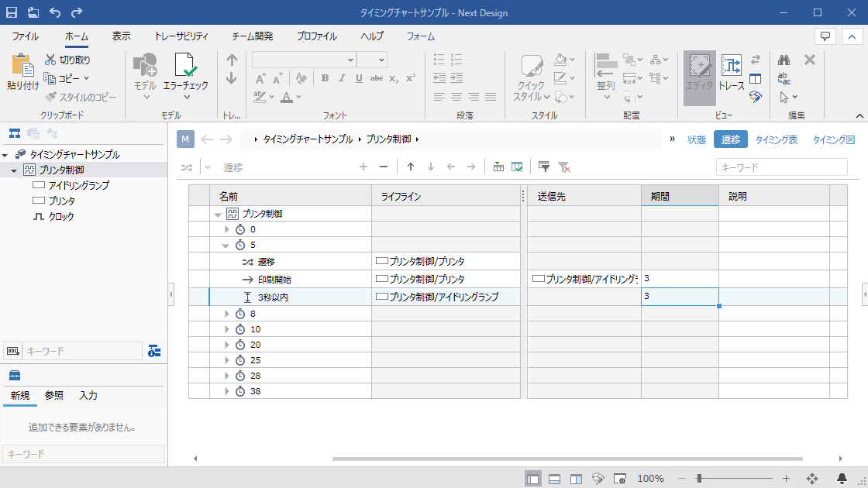
Task: Click the filter icon in grid toolbar
Action: [543, 167]
